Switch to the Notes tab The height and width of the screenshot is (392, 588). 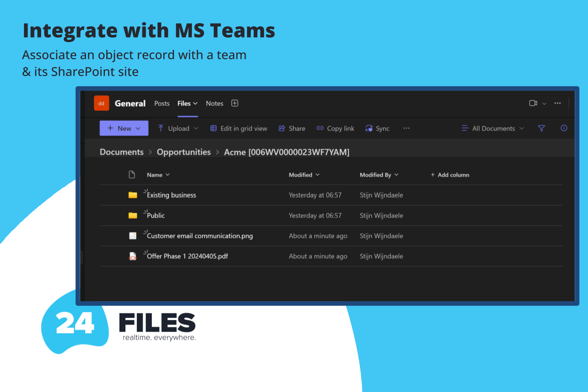214,104
